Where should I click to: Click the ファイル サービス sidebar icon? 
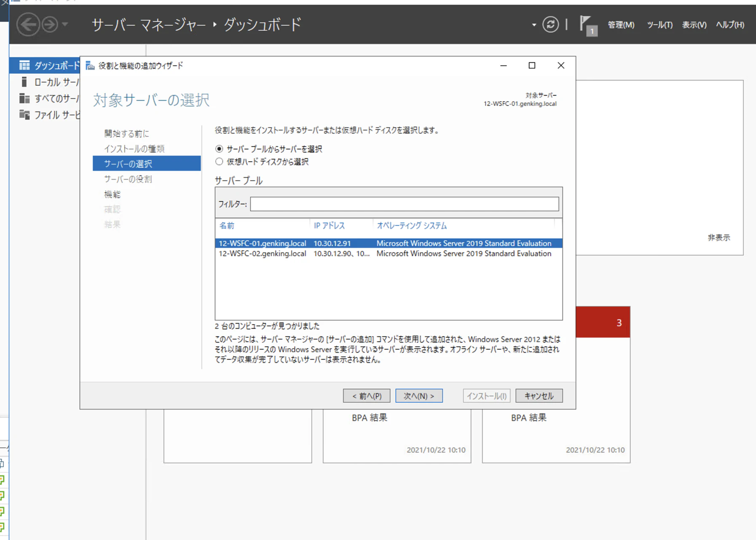(24, 115)
